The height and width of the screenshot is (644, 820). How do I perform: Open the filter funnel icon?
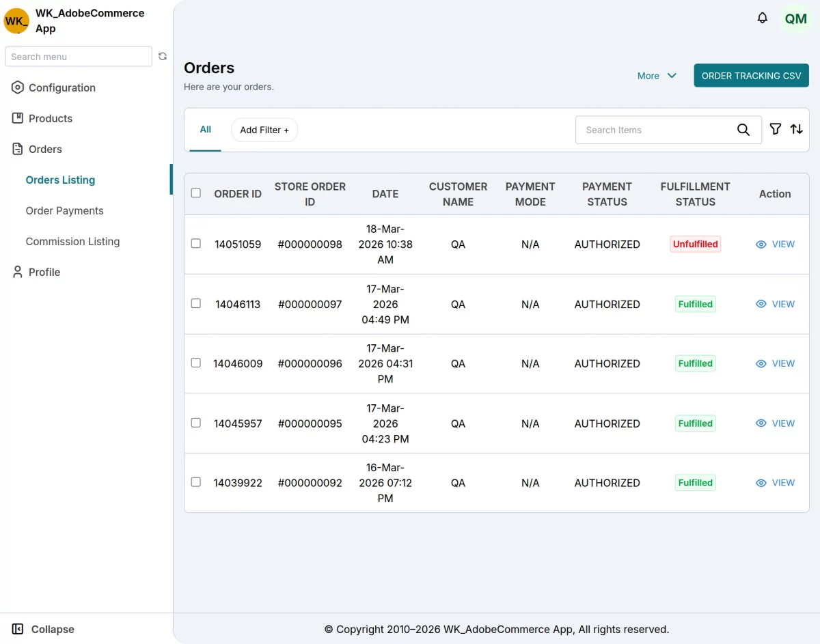click(775, 129)
